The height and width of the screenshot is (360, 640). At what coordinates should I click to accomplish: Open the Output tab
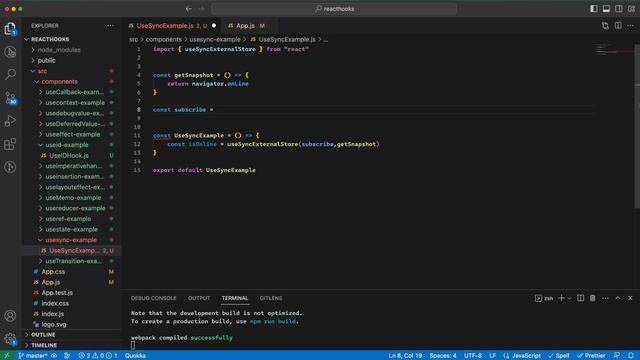[199, 298]
